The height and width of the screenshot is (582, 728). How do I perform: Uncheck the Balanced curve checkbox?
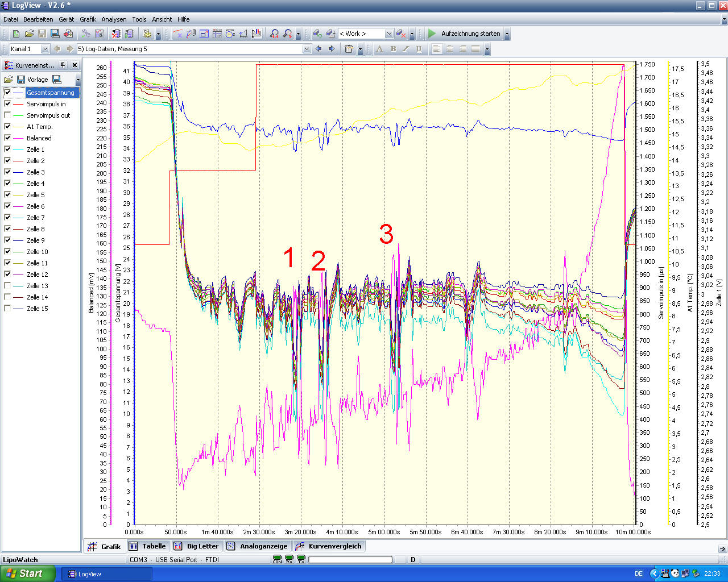point(7,138)
